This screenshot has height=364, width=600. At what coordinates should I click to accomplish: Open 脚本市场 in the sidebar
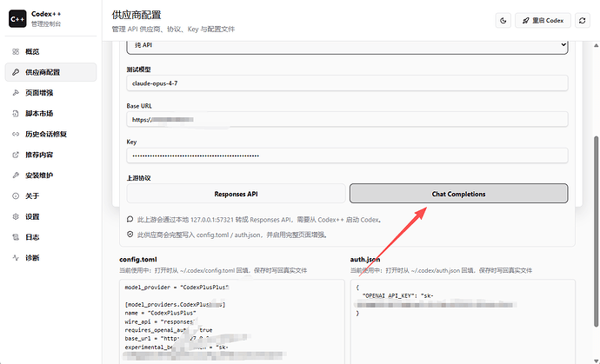50,114
